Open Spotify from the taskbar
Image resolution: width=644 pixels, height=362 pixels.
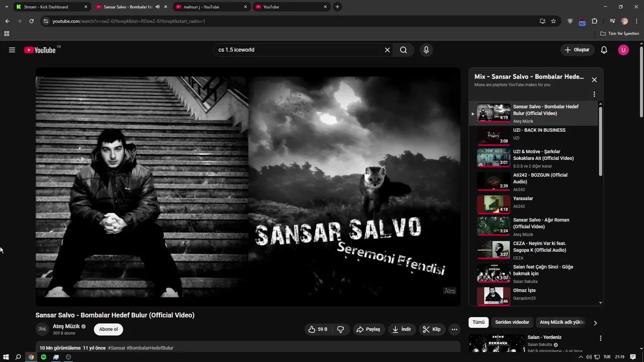point(43,357)
